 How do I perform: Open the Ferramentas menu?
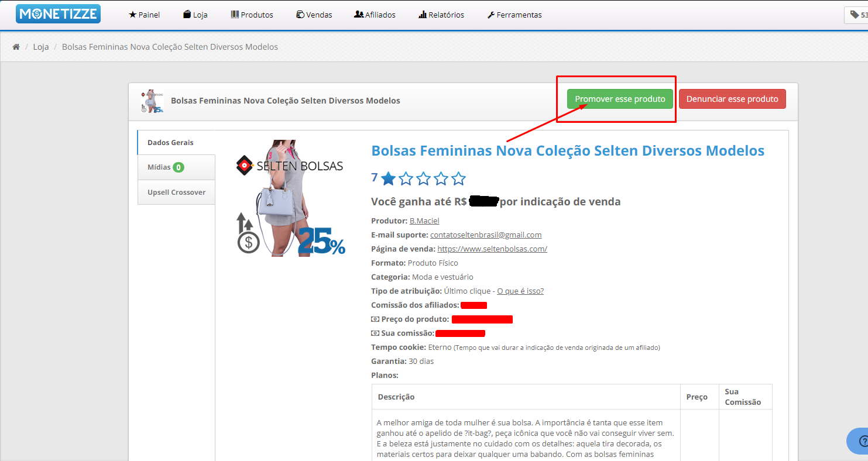click(x=514, y=15)
